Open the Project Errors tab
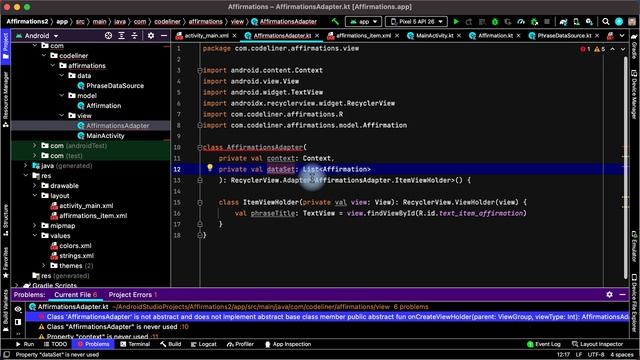The height and width of the screenshot is (360, 640). click(133, 295)
